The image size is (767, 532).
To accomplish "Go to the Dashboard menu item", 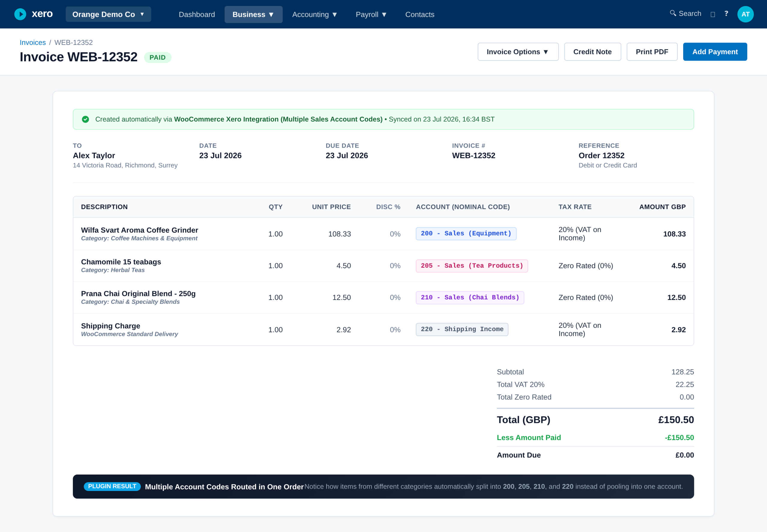I will coord(197,14).
